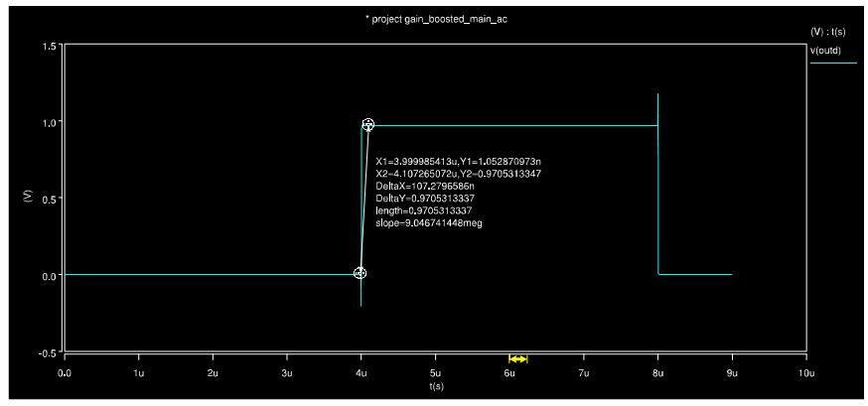Image resolution: width=868 pixels, height=406 pixels.
Task: Click the -0.5 tick on voltage axis
Action: click(x=46, y=352)
